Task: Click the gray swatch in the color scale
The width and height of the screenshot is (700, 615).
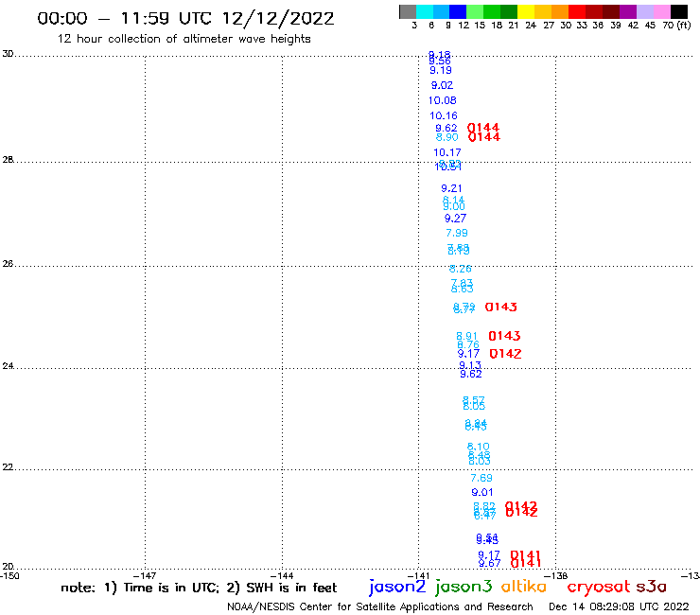Action: click(408, 11)
